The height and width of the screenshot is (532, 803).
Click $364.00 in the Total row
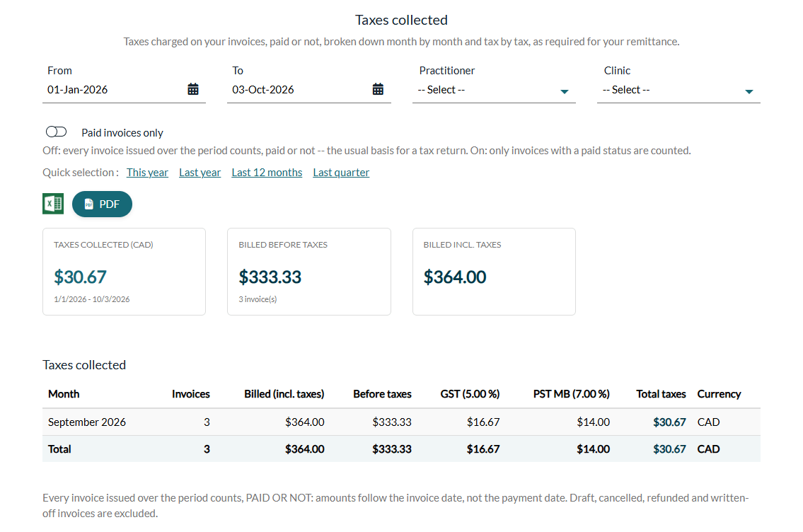[x=305, y=449]
